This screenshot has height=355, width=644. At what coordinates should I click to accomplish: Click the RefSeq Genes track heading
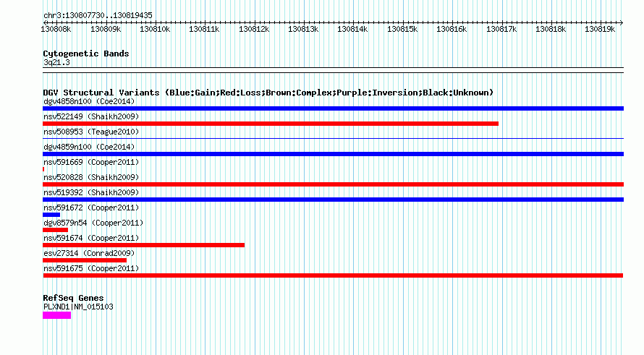(73, 298)
